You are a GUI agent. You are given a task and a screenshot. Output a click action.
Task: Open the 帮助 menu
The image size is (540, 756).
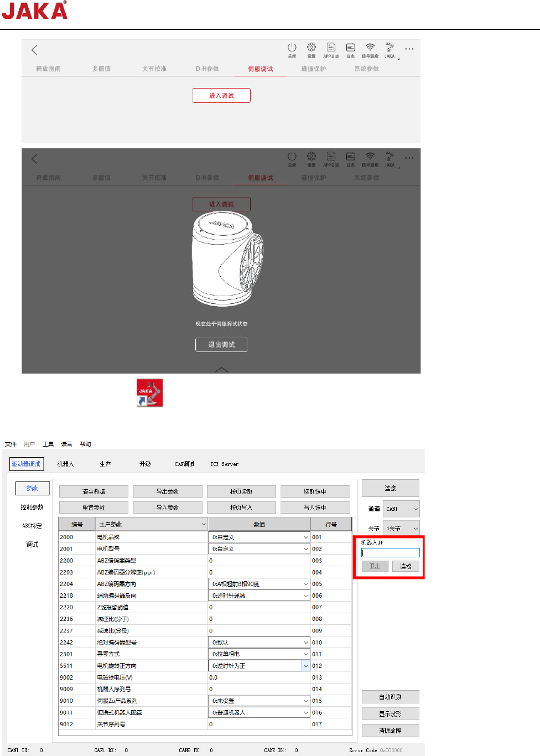[x=85, y=444]
